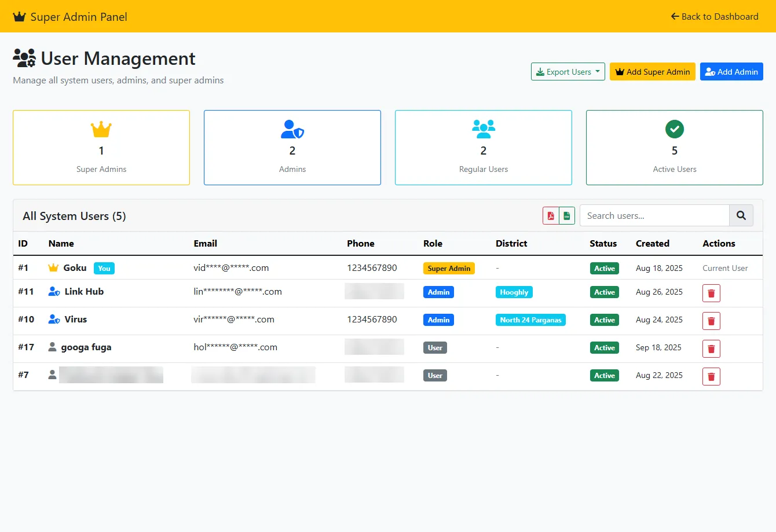Screen dimensions: 776x532
Task: Click the gold crown icon in Super Admins card
Action: (x=101, y=129)
